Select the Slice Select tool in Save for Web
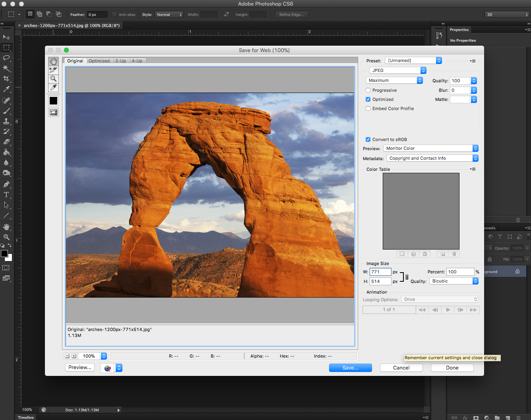 tap(53, 70)
